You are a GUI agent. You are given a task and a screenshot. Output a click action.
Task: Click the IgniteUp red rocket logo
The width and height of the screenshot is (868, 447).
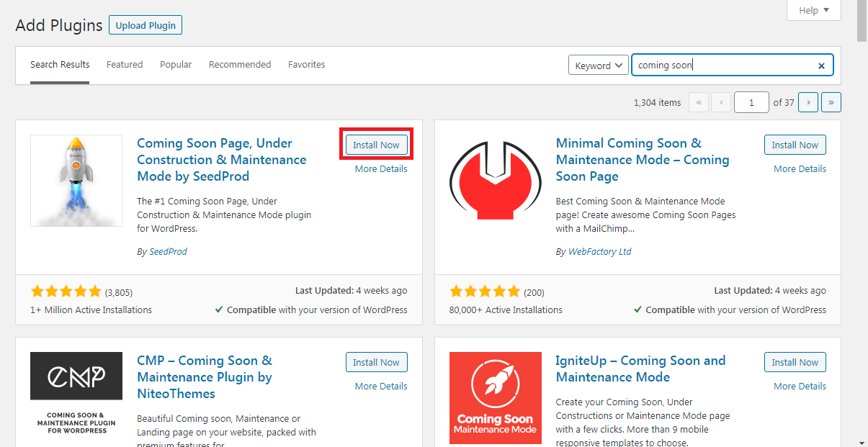pyautogui.click(x=495, y=398)
